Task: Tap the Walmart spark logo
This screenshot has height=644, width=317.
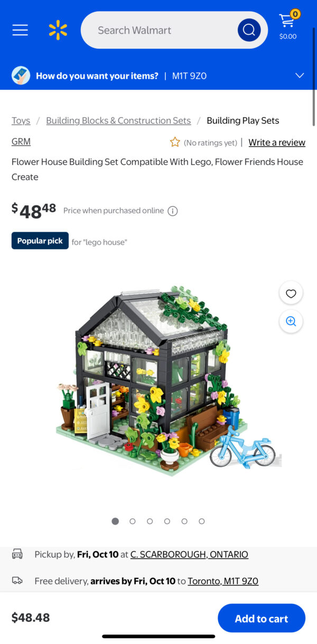Action: tap(58, 30)
